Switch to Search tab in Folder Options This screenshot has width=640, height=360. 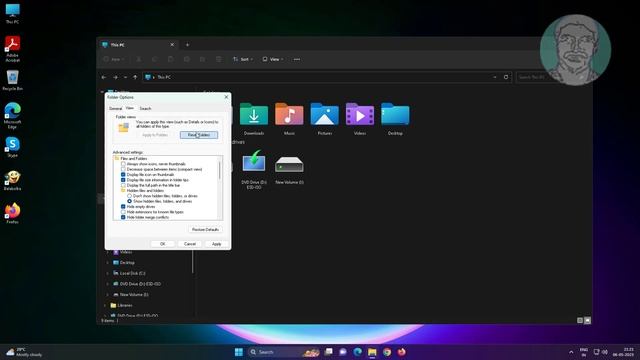click(145, 109)
